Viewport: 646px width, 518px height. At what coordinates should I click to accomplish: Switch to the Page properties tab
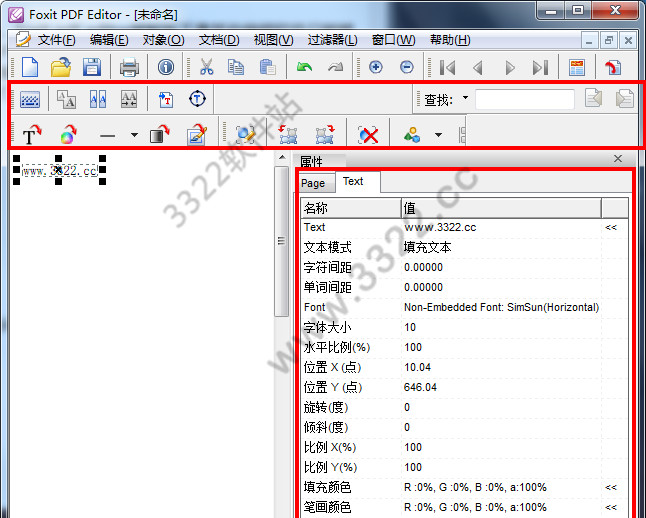[x=314, y=183]
